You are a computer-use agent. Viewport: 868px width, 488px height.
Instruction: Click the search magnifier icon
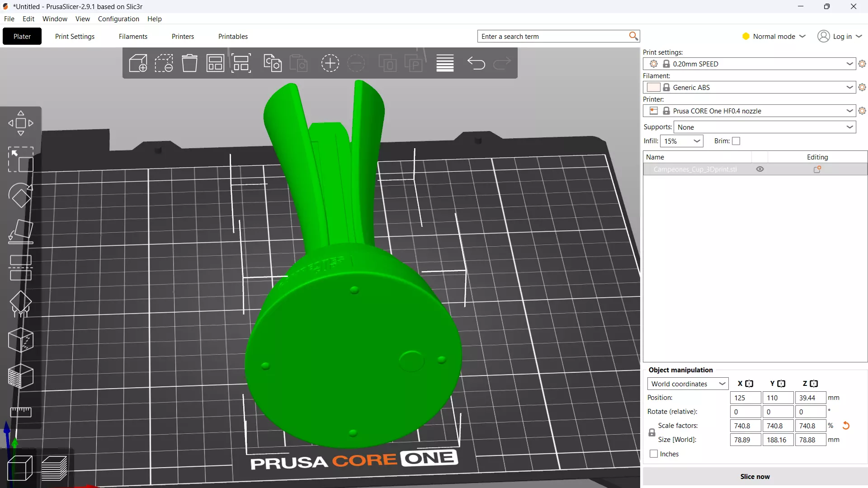633,36
